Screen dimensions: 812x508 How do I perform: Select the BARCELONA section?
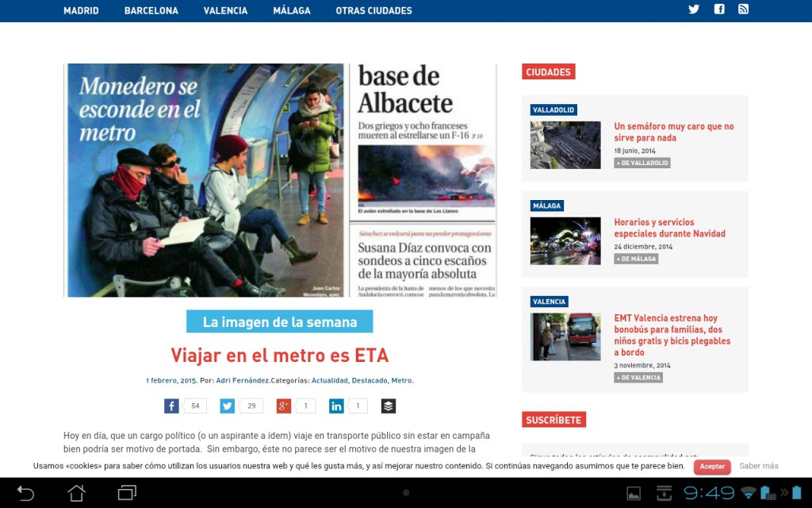click(151, 11)
